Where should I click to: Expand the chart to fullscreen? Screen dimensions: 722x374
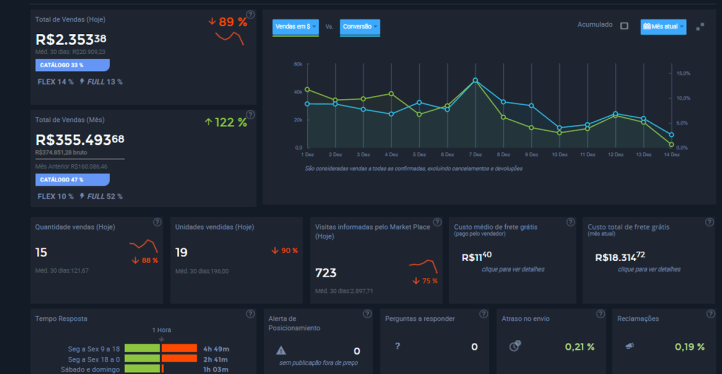(x=700, y=27)
